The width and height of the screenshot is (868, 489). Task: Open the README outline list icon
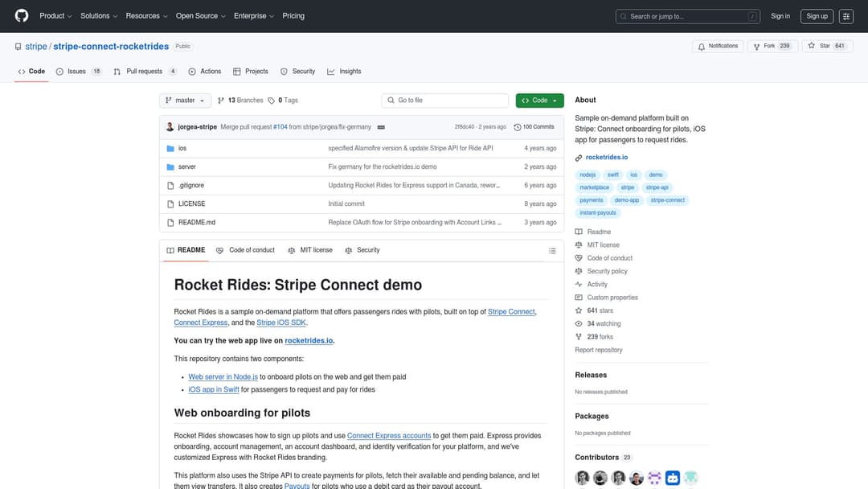[x=552, y=250]
